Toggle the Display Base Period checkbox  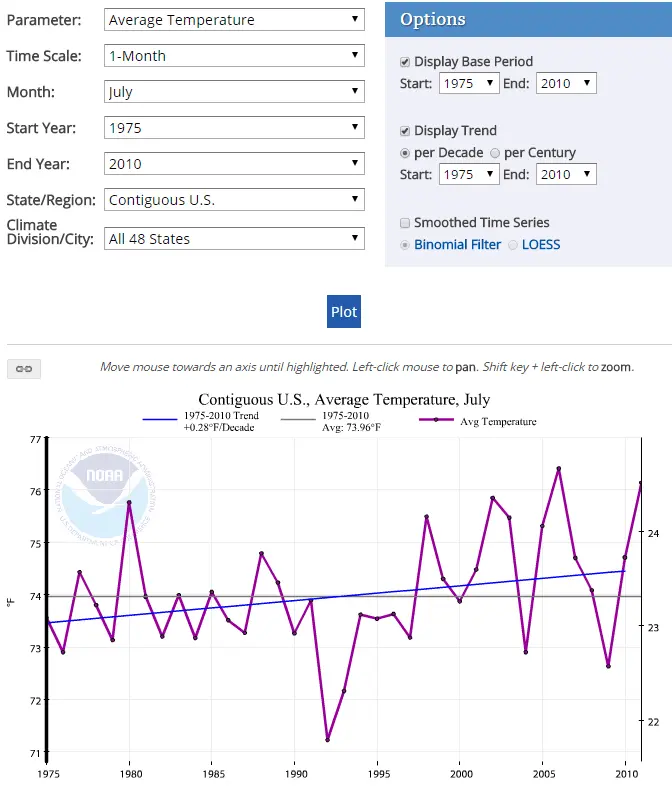(405, 62)
